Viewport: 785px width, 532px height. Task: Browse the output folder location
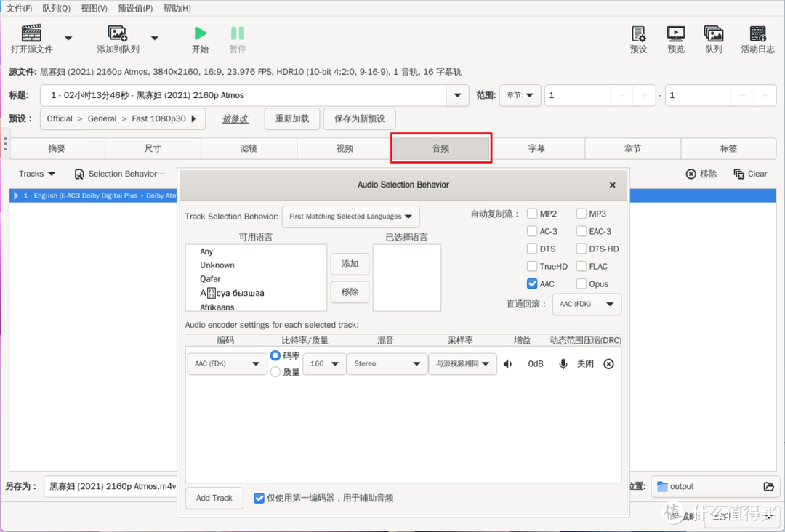pyautogui.click(x=768, y=486)
